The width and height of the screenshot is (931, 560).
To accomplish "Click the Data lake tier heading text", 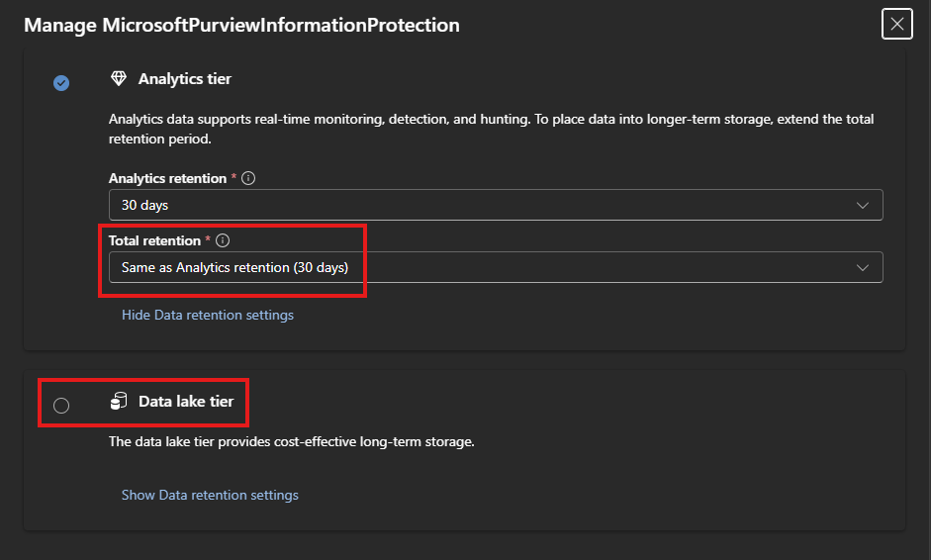I will 186,402.
